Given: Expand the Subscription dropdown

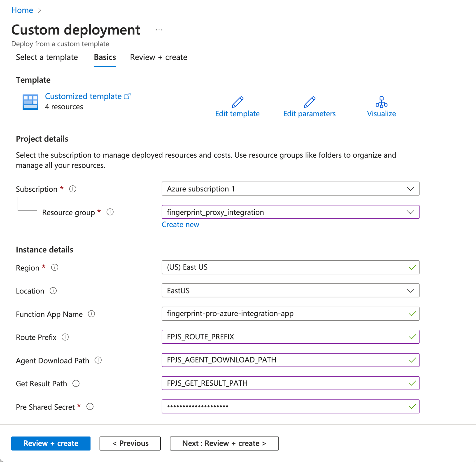Looking at the screenshot, I should click(290, 189).
